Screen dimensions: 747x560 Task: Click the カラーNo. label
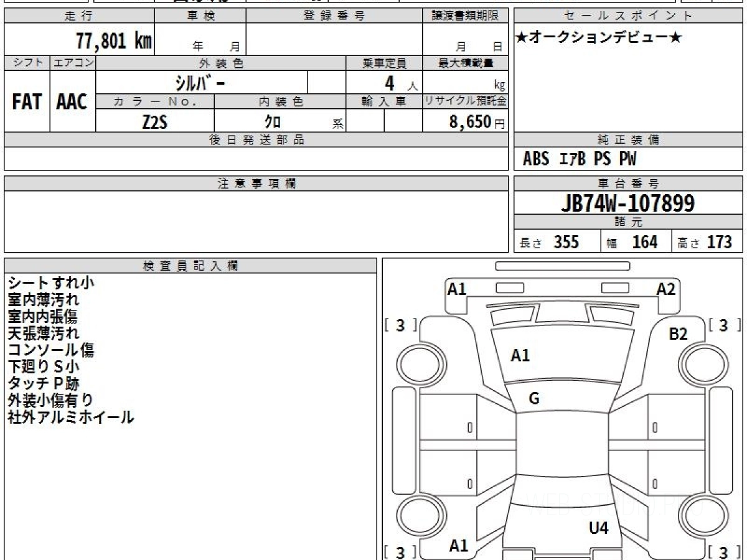pos(155,101)
